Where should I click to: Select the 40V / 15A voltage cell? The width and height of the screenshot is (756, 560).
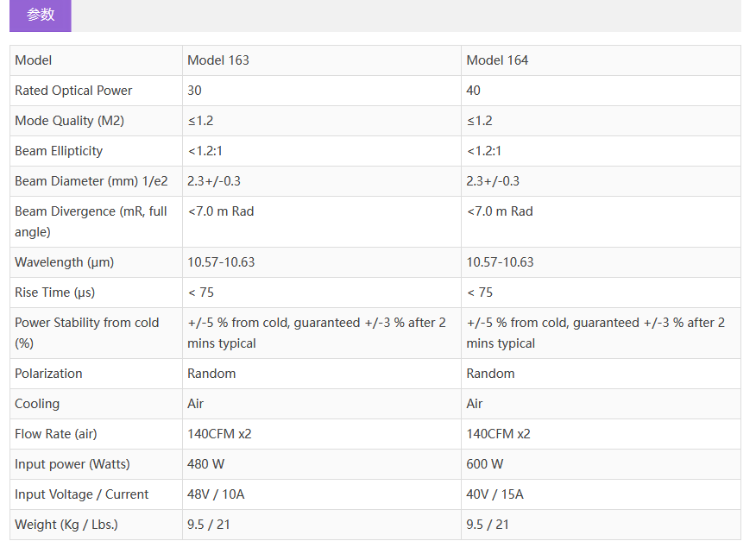(x=495, y=494)
